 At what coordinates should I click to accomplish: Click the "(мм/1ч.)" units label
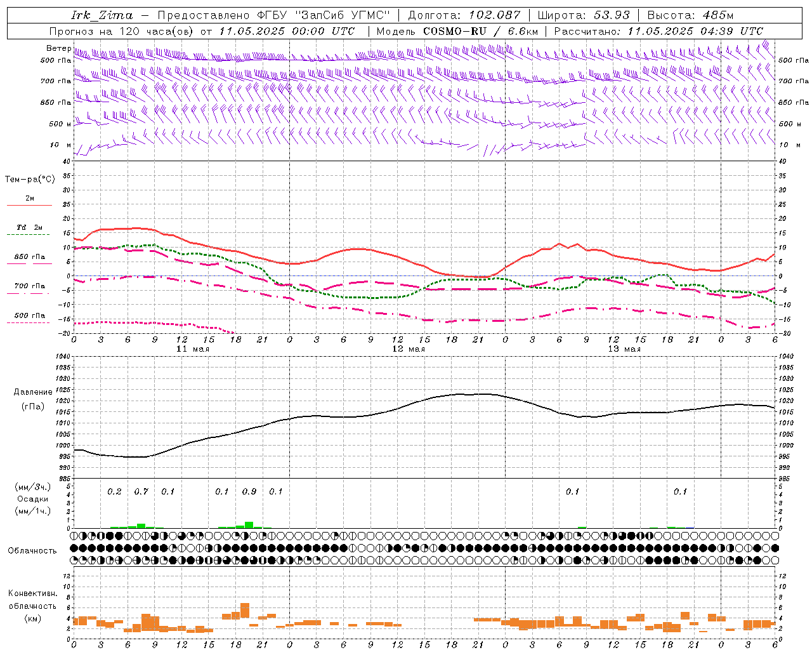click(32, 511)
